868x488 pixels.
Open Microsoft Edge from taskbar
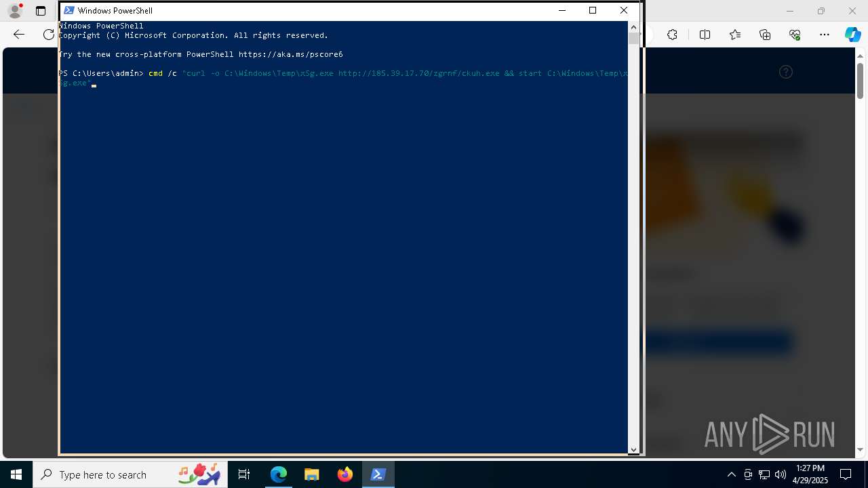point(279,474)
